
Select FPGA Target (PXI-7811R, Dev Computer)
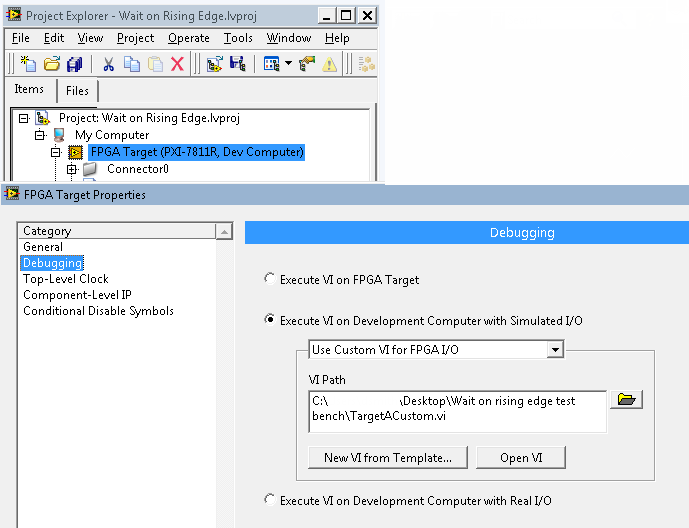[x=197, y=152]
